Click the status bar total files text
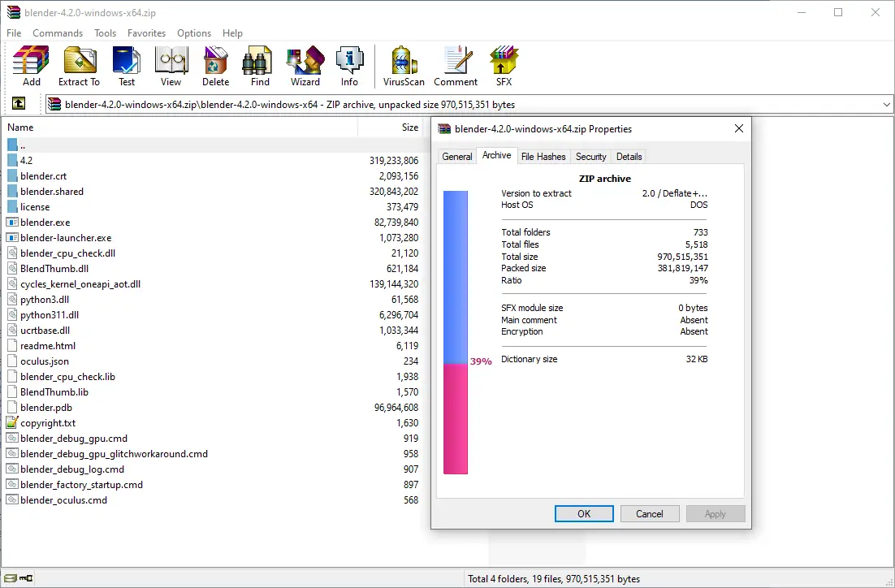 click(x=554, y=579)
